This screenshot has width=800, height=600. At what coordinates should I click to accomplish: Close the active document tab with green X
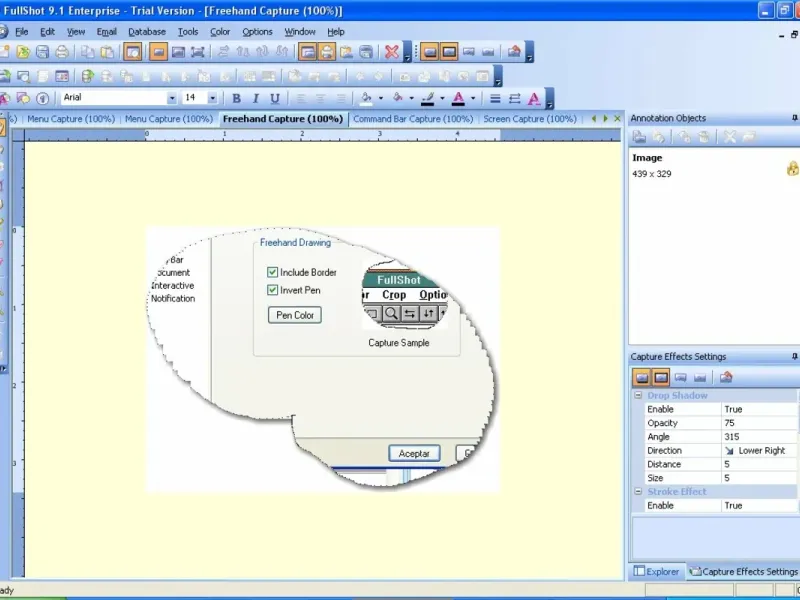point(617,119)
